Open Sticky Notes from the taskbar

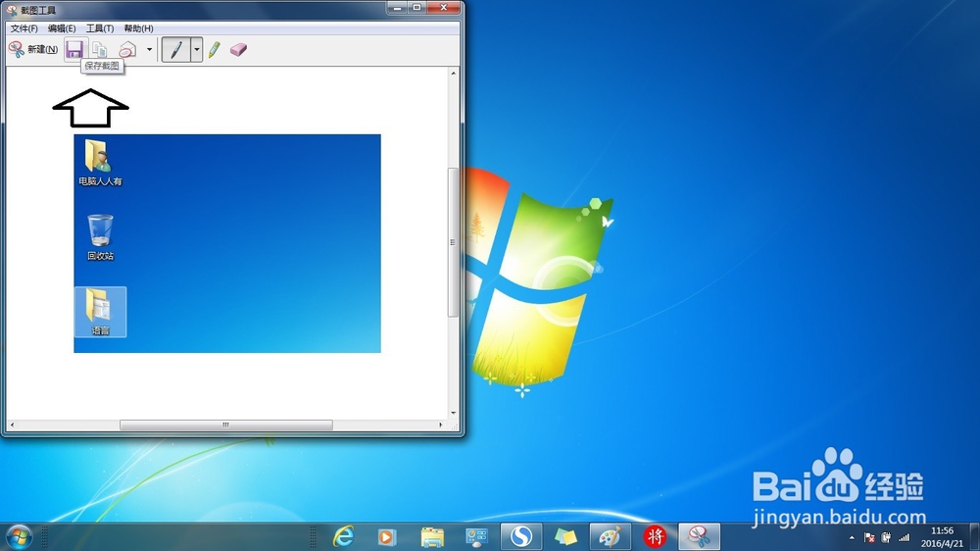tap(565, 536)
